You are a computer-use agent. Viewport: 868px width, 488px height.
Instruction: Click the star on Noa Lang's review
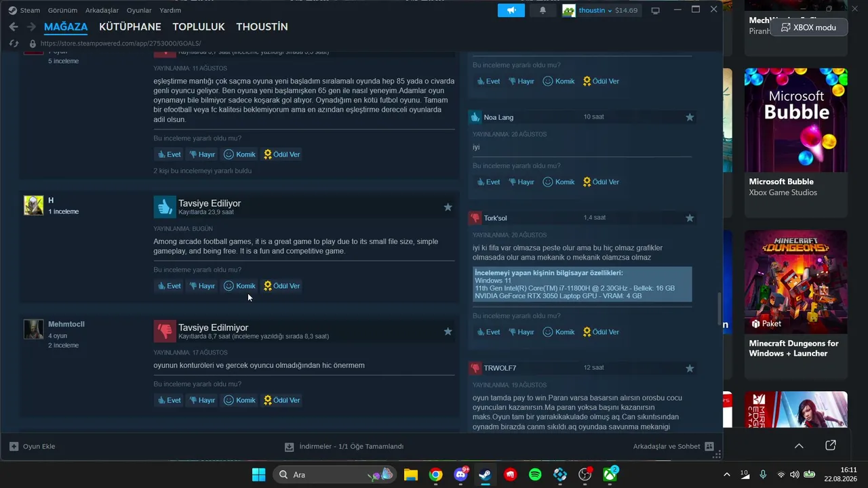coord(690,117)
